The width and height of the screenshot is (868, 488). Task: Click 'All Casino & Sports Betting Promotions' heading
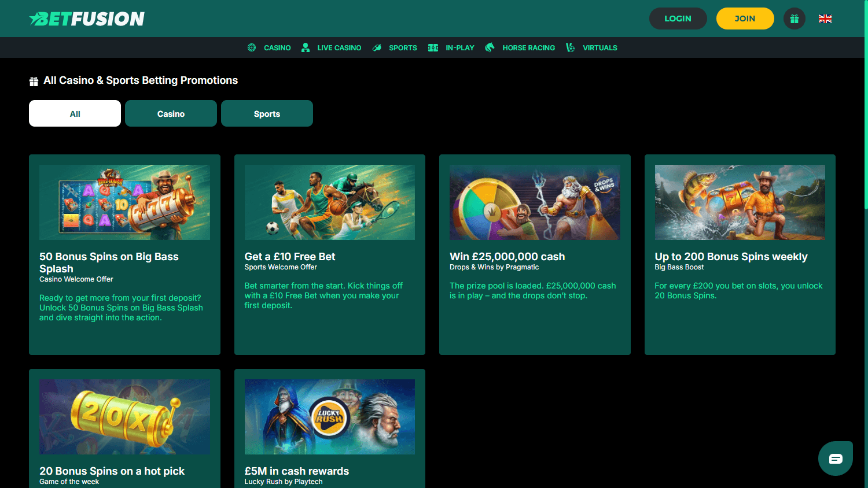click(141, 80)
